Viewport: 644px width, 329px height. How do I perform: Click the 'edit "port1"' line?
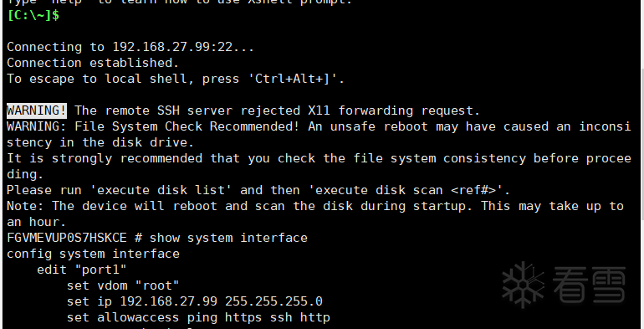tap(82, 270)
